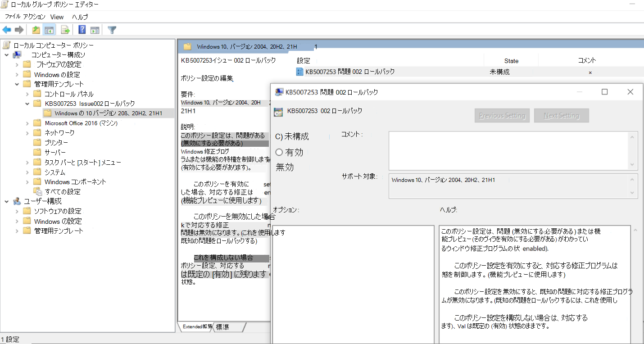Click the Back arrow toolbar icon
This screenshot has height=344, width=644.
pyautogui.click(x=7, y=30)
